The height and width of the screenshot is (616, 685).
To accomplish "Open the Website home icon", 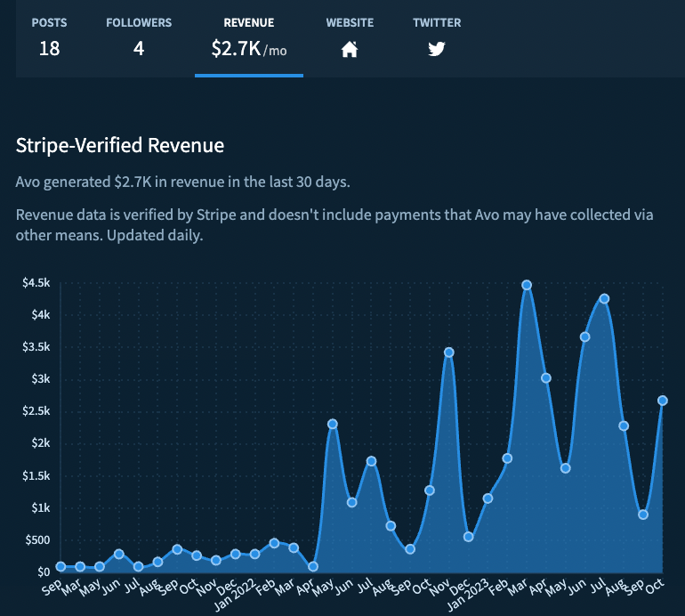I will coord(350,49).
